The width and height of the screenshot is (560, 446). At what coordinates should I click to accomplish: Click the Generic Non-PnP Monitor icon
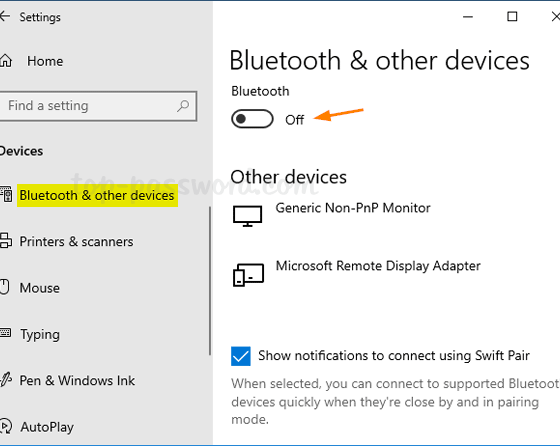click(x=248, y=216)
